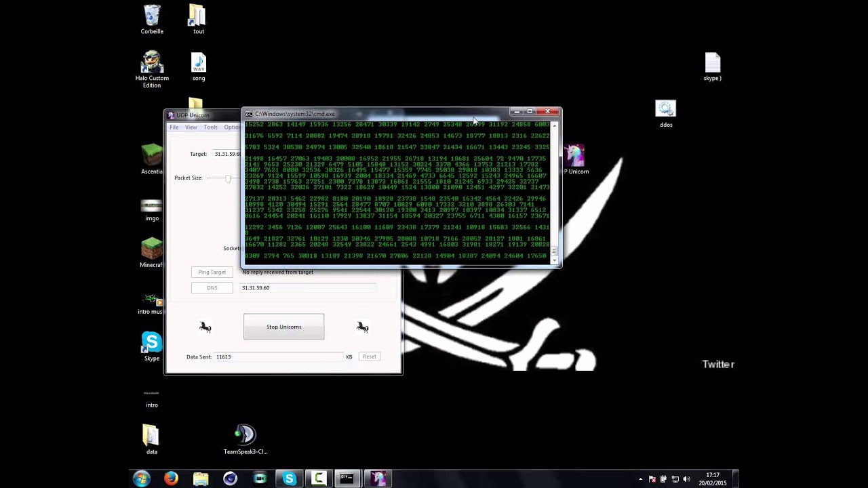The width and height of the screenshot is (868, 488).
Task: Focus the Data Sent value field
Action: click(x=279, y=357)
